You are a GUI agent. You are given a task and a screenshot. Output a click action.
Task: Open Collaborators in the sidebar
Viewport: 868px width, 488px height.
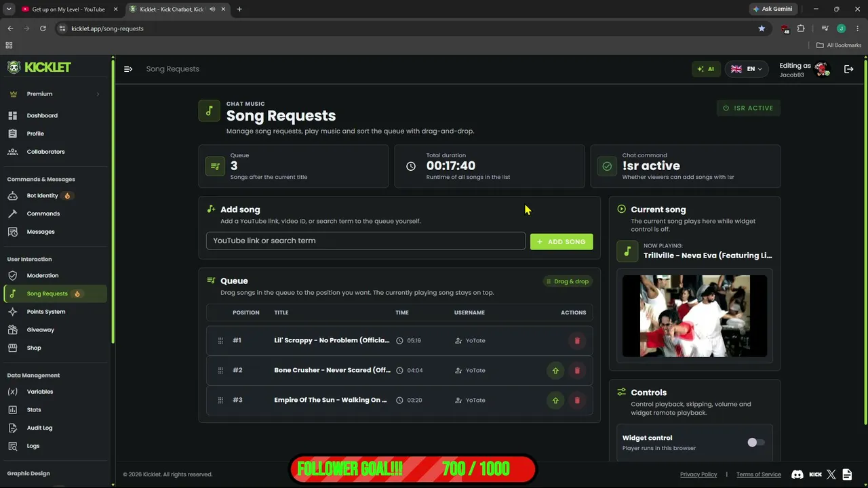tap(54, 152)
